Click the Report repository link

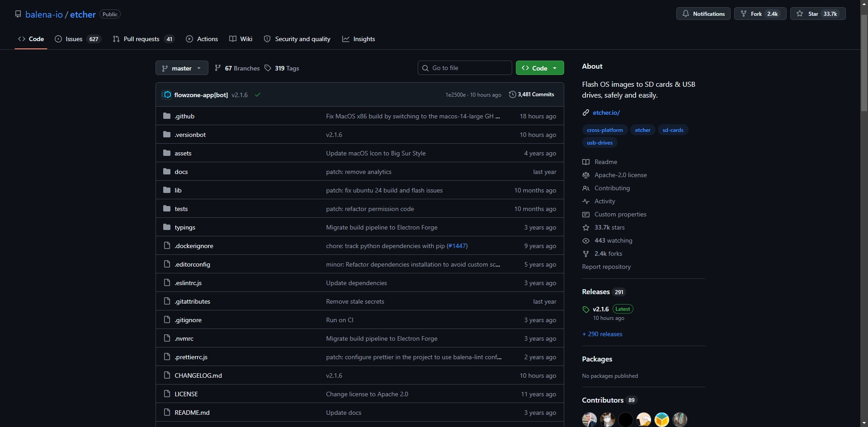coord(606,267)
